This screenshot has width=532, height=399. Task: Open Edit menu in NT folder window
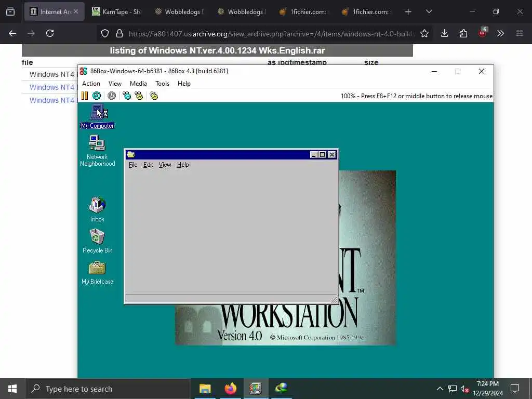[148, 165]
